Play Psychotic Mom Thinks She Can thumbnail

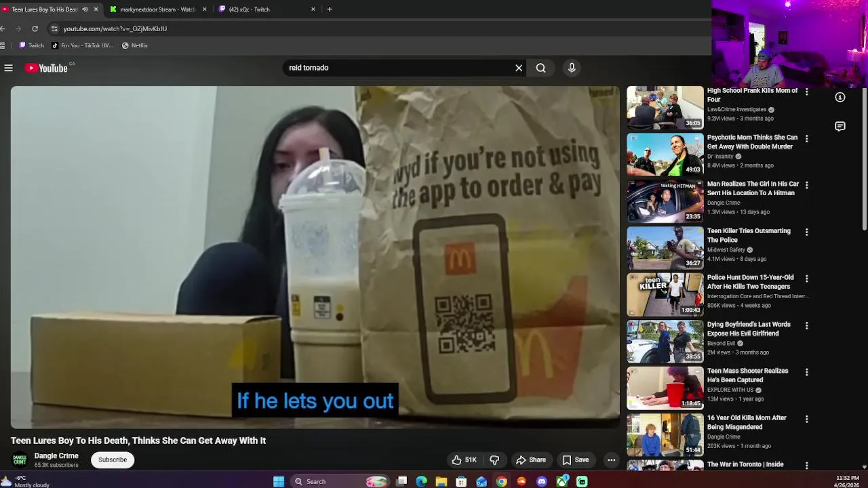pos(665,155)
